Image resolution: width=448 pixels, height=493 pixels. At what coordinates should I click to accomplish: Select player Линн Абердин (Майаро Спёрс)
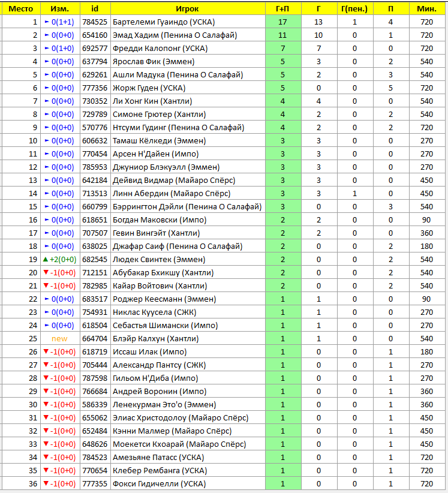[172, 194]
